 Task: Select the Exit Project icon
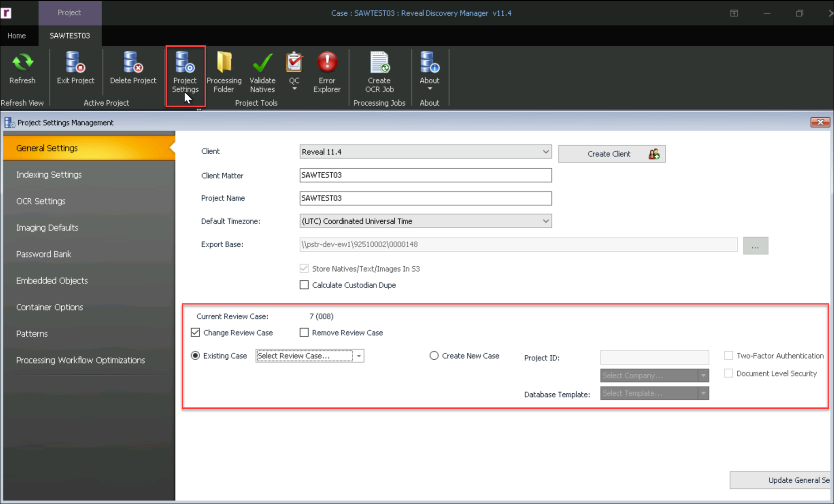(75, 68)
